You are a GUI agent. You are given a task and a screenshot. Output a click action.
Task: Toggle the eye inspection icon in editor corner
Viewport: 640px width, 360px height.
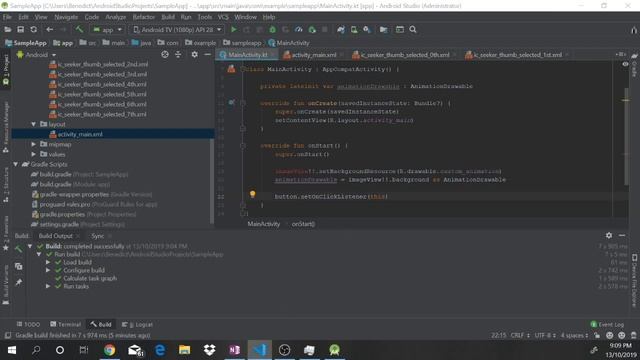(625, 64)
